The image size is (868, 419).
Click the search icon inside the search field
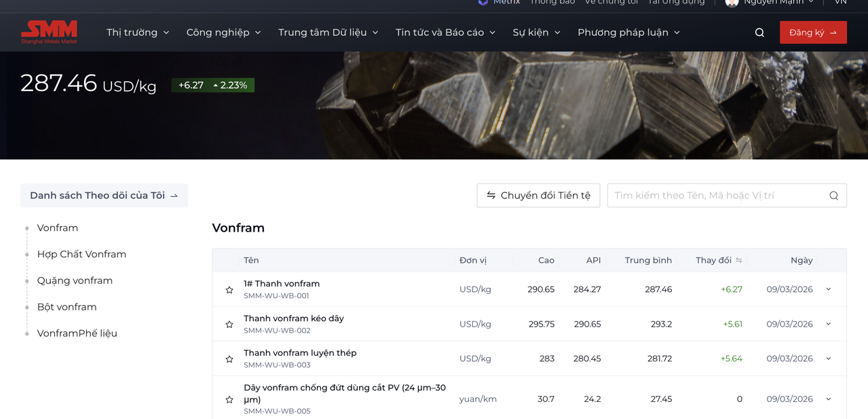coord(833,196)
